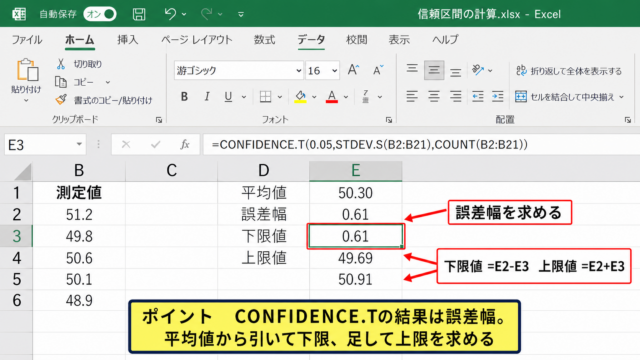The height and width of the screenshot is (360, 640).
Task: Toggle the AutoSave (自動保存) switch
Action: [100, 14]
